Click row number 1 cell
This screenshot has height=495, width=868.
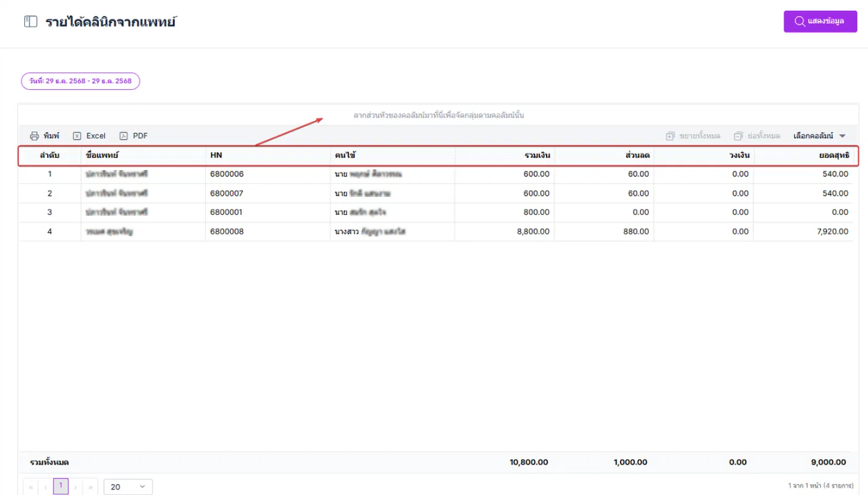[50, 174]
